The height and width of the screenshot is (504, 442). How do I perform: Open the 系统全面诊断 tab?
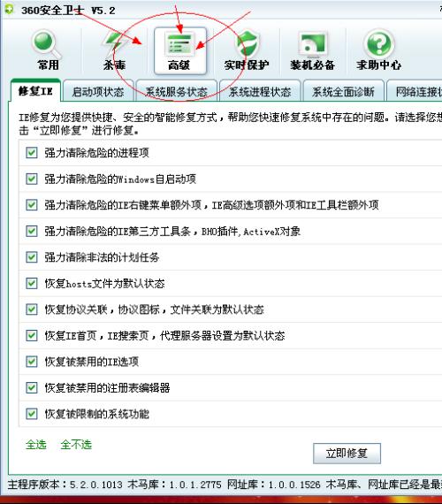pos(343,92)
